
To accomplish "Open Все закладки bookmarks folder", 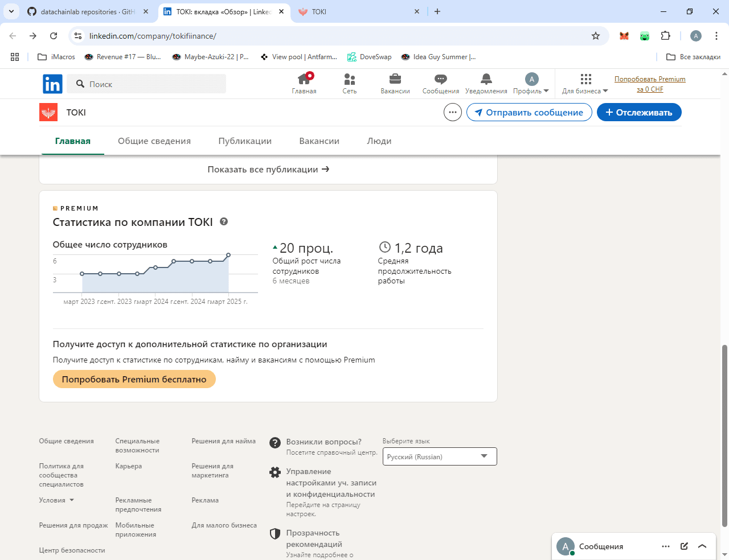I will (x=693, y=57).
